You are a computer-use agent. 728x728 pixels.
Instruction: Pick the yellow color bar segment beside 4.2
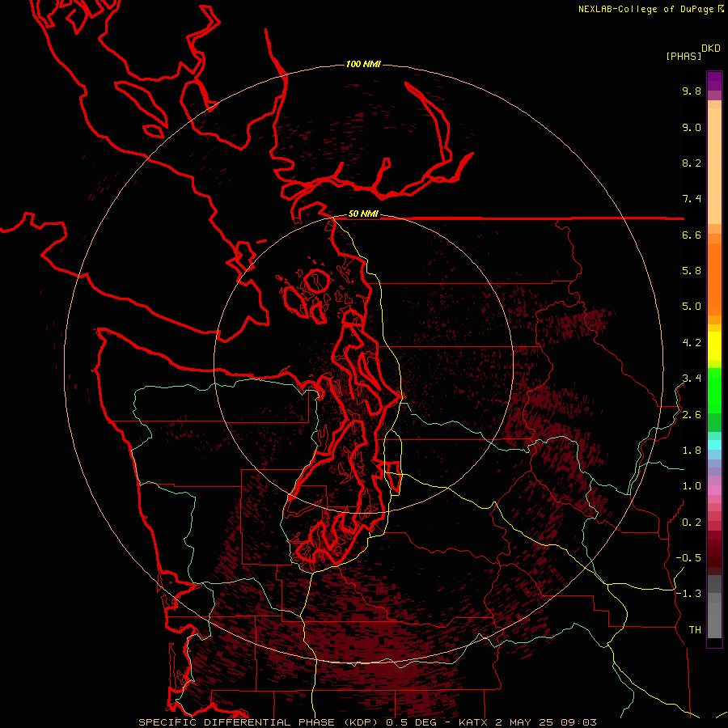pyautogui.click(x=714, y=346)
